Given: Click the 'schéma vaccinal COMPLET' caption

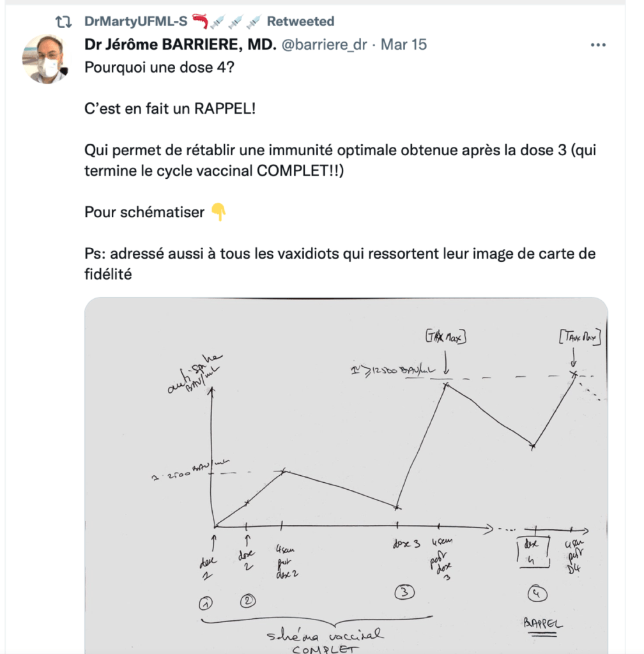Looking at the screenshot, I should [325, 641].
